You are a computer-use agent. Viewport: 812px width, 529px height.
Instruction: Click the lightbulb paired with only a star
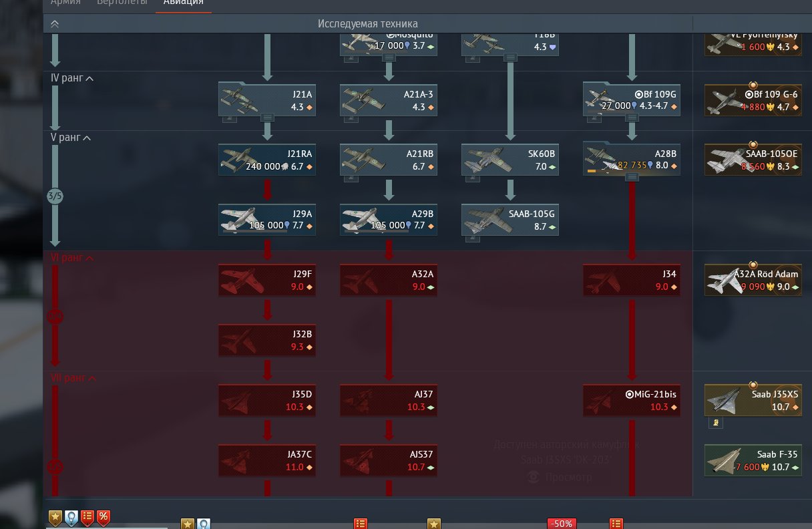pos(204,524)
